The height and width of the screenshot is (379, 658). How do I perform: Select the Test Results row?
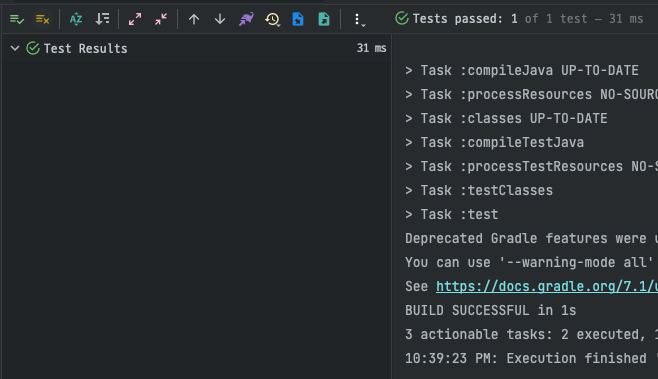click(x=196, y=48)
